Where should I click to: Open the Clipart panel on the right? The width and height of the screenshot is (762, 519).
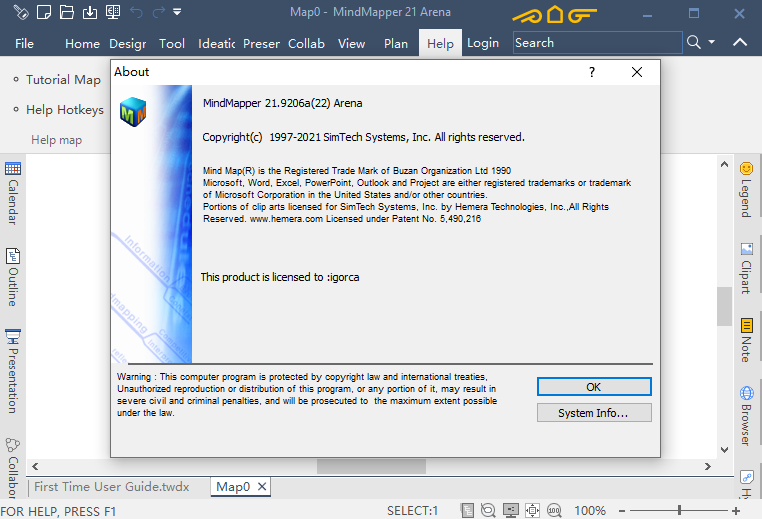coord(746,268)
